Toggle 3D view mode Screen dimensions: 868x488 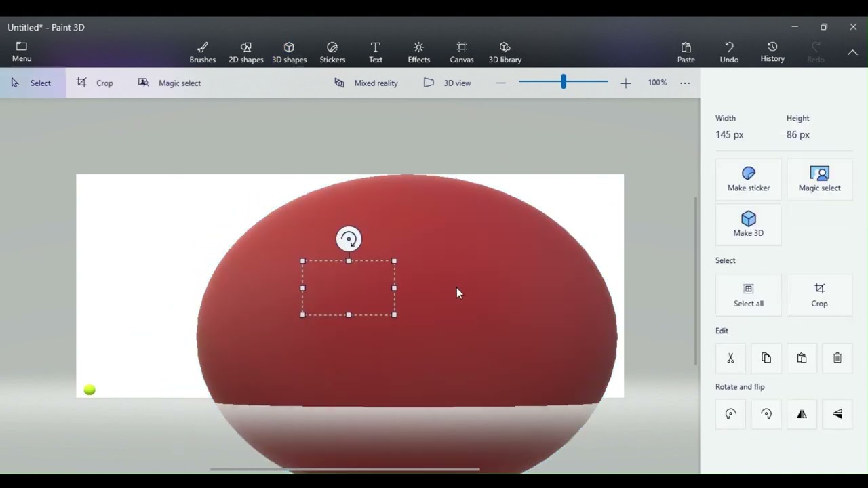point(447,83)
